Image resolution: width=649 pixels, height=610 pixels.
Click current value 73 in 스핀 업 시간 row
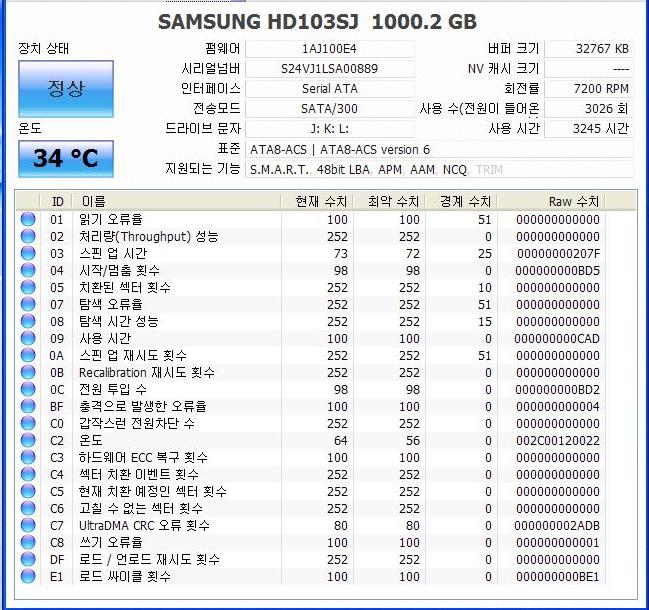coord(340,253)
